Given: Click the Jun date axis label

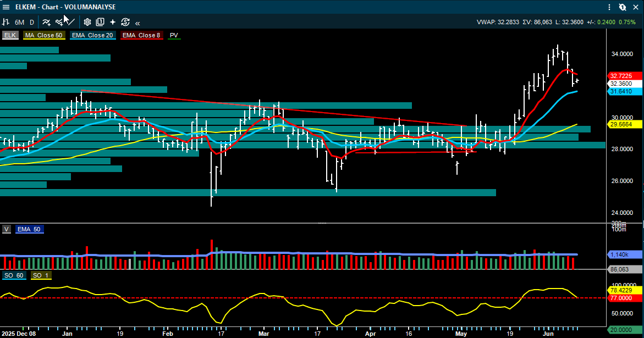Looking at the screenshot, I should tap(548, 334).
